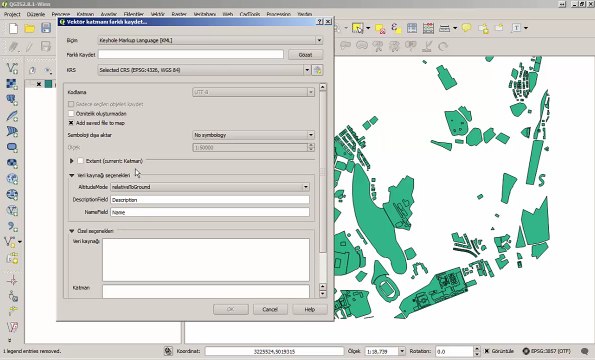Click the Veri kaynağı custom options box
This screenshot has height=360, width=595.
pyautogui.click(x=206, y=260)
